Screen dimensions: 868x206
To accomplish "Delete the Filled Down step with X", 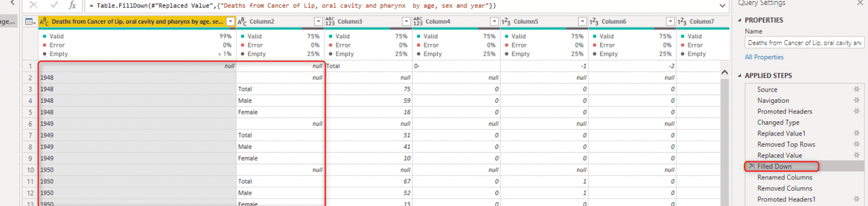I will pyautogui.click(x=752, y=166).
